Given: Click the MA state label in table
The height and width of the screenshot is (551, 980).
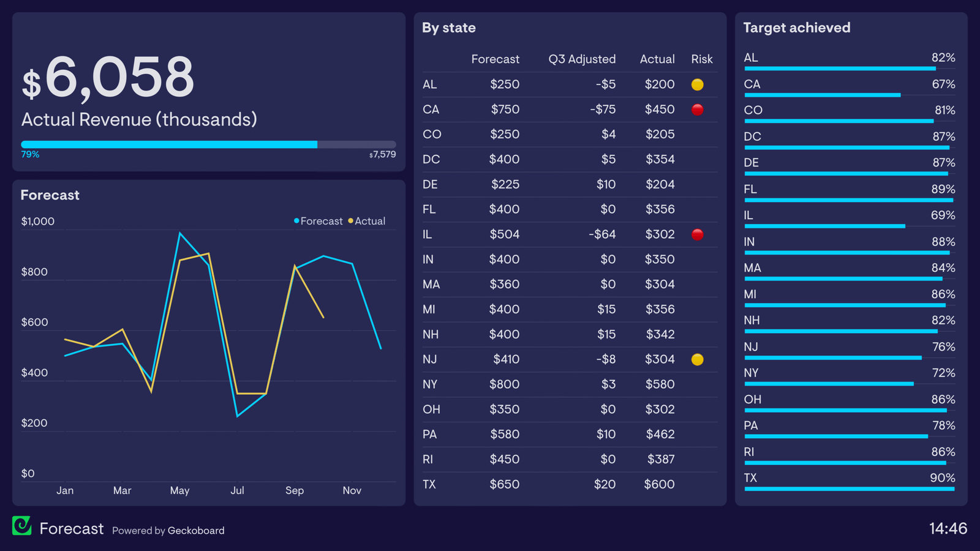Looking at the screenshot, I should [x=431, y=285].
